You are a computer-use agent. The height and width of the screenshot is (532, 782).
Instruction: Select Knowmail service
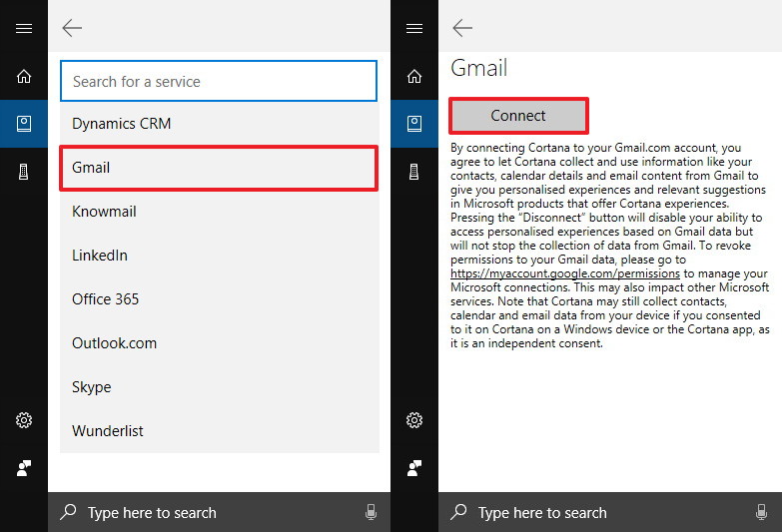220,212
